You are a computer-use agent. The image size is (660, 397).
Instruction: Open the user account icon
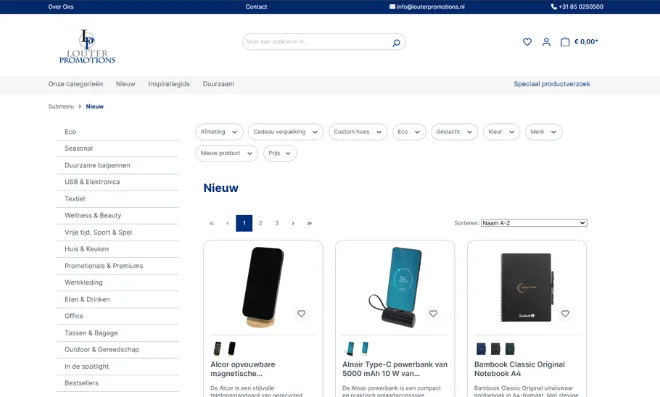click(546, 42)
